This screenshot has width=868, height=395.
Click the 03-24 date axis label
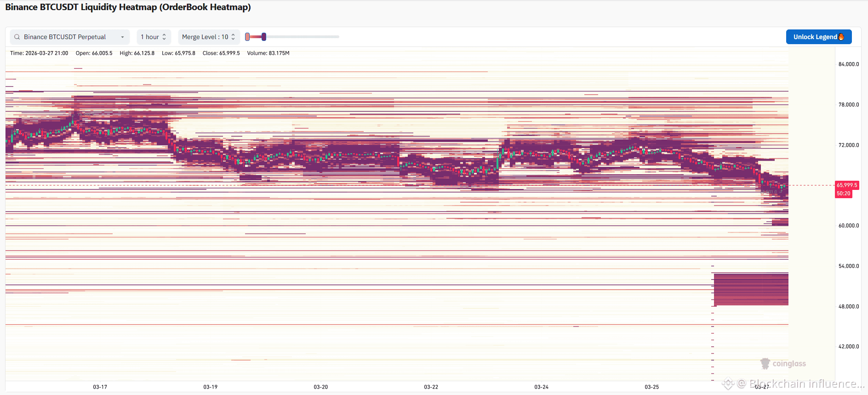542,387
